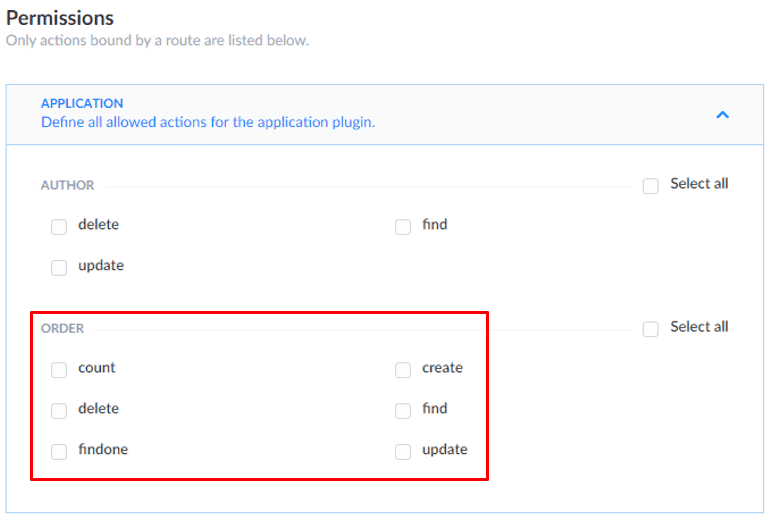Click the 'Only actions bound by a route' subtitle
771x521 pixels.
coord(157,41)
